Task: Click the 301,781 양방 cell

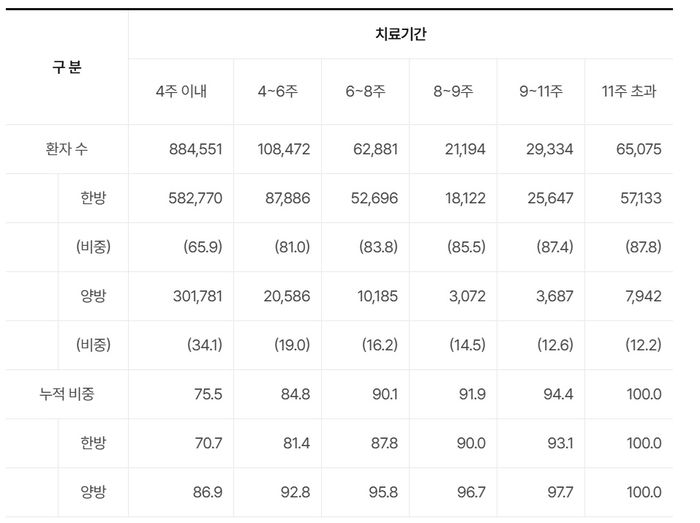Action: [x=196, y=296]
